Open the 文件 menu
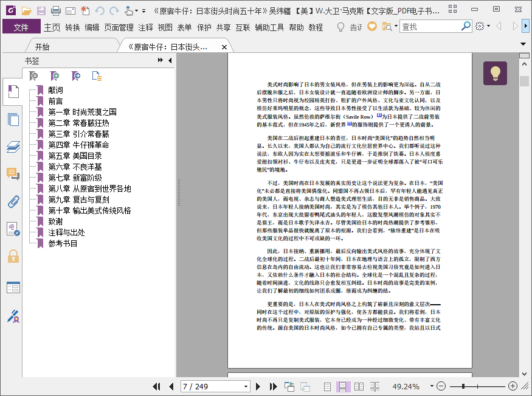 (x=21, y=27)
